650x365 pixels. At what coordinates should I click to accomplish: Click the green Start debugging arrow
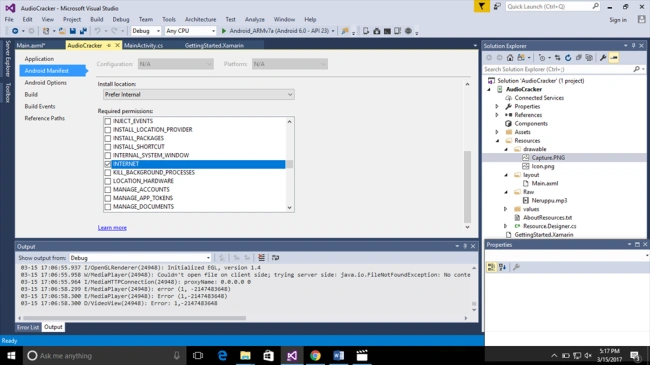coord(224,31)
